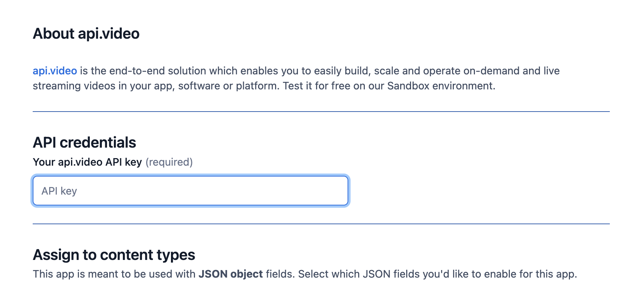
Task: Click the divider line below the API key field
Action: [x=321, y=224]
